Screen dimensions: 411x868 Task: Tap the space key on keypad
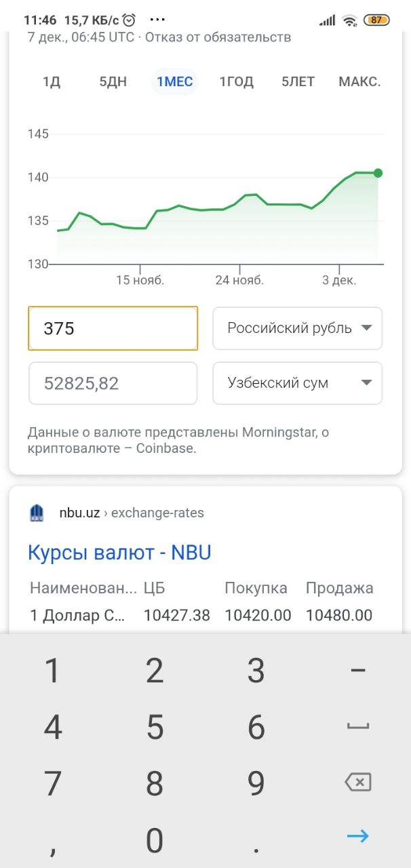pos(357,726)
